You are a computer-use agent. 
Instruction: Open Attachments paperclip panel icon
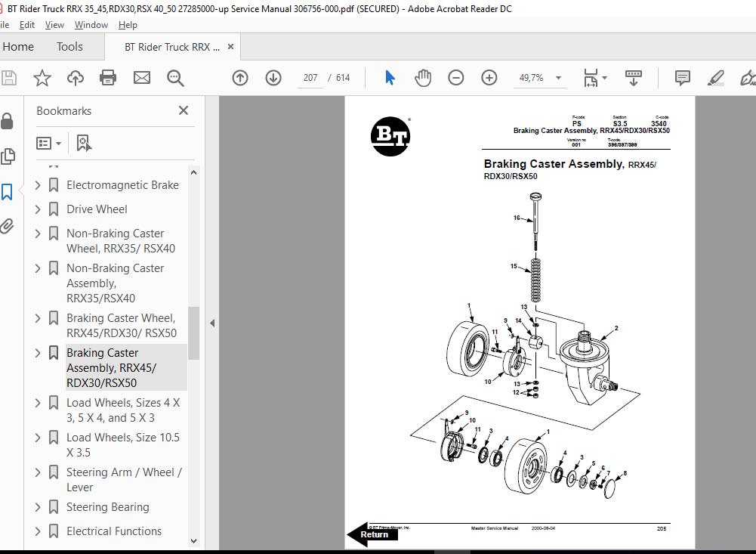click(8, 226)
